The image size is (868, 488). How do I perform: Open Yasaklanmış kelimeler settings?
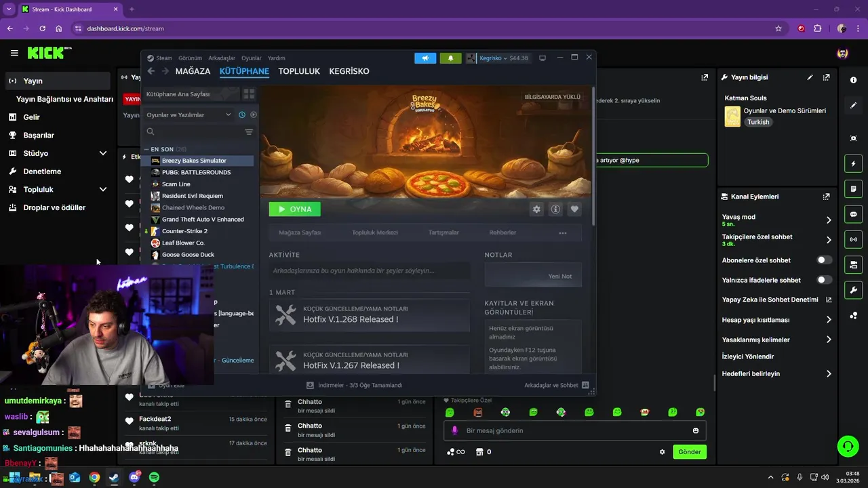click(x=776, y=340)
